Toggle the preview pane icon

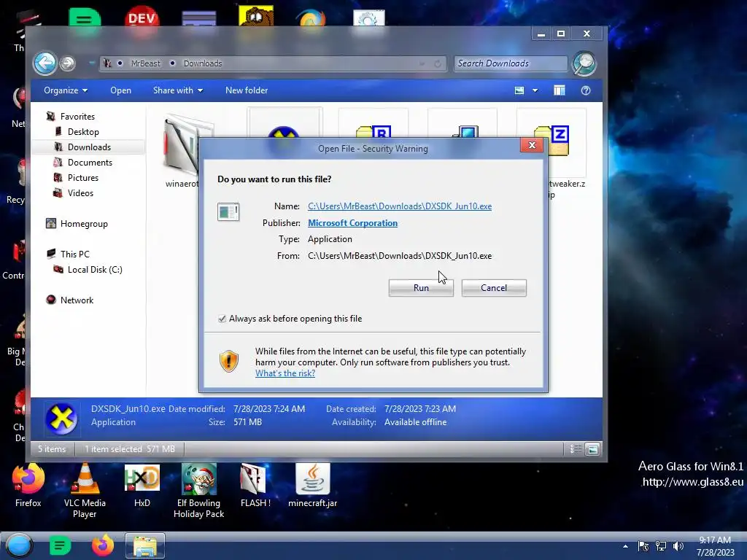tap(560, 90)
